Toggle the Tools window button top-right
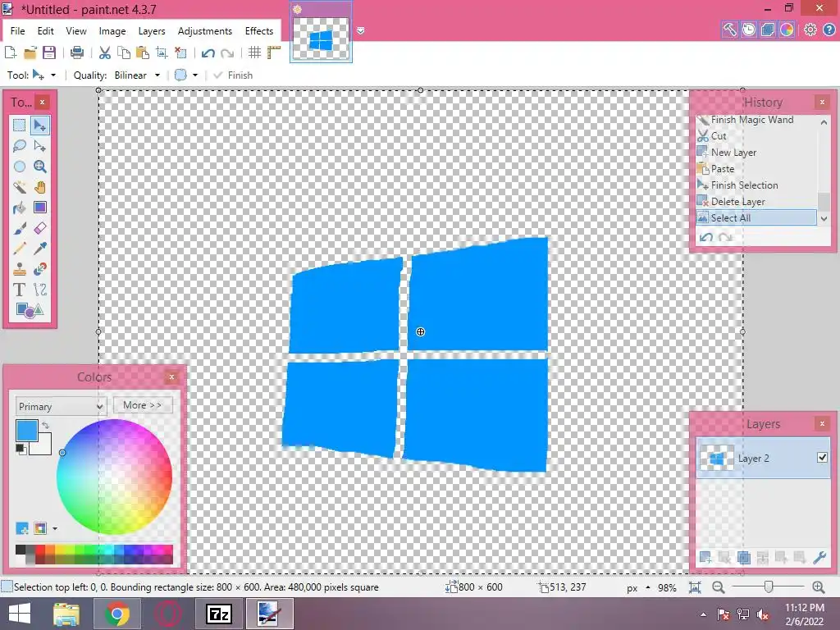840x630 pixels. [x=729, y=30]
